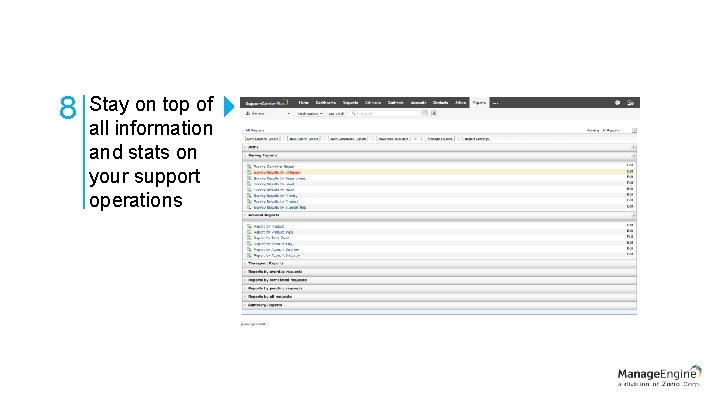Open the Home tab
The image size is (720, 405).
click(304, 102)
